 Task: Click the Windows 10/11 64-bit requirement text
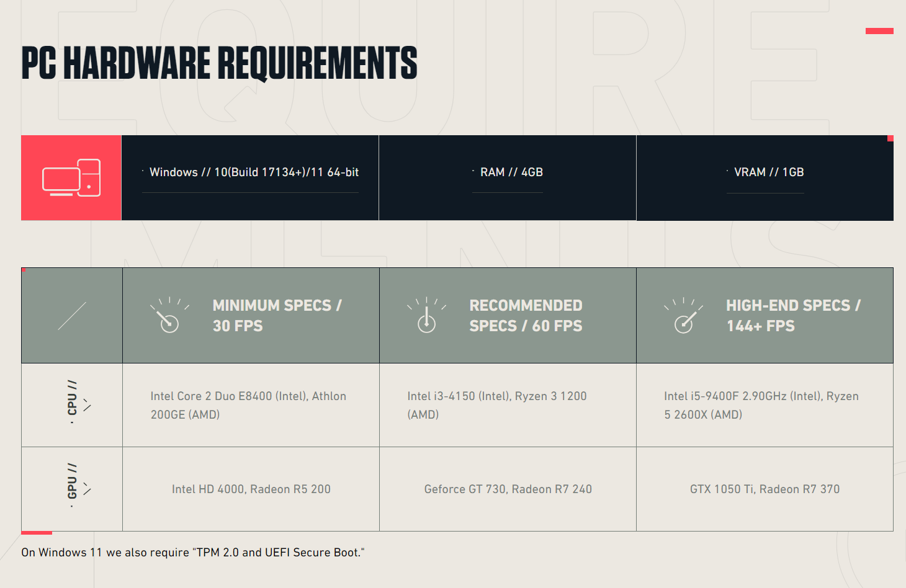tap(254, 172)
